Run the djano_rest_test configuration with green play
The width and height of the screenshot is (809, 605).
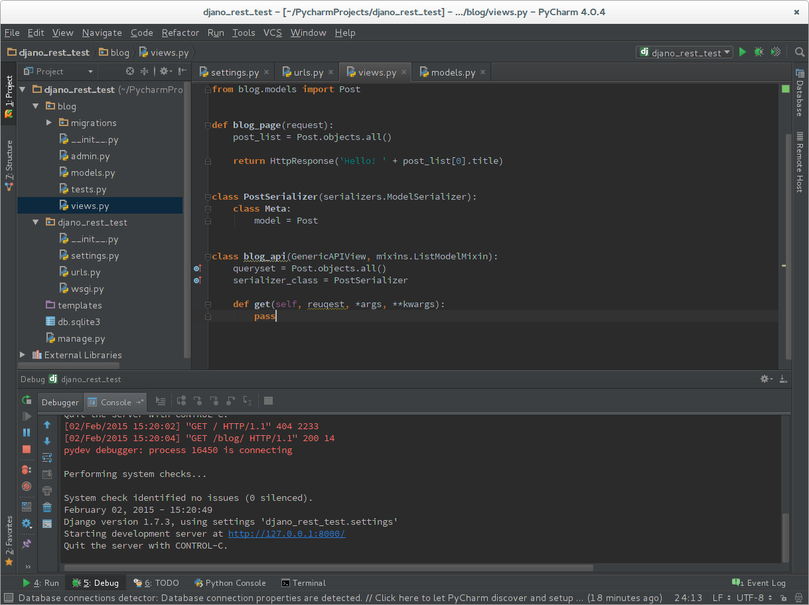(x=742, y=52)
